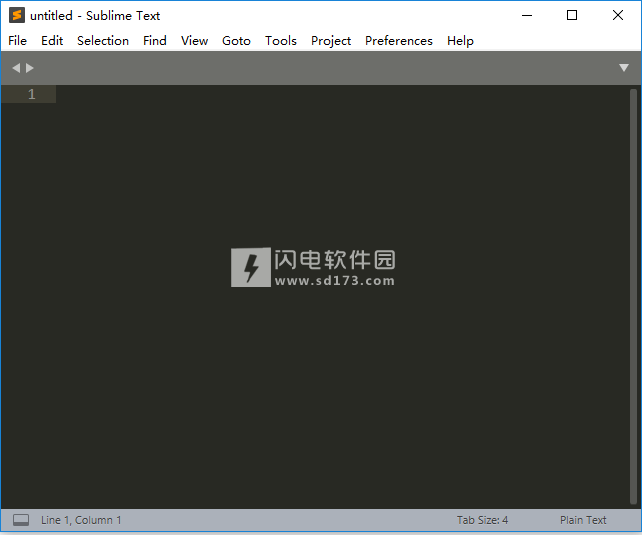642x535 pixels.
Task: Open the View menu
Action: (x=194, y=41)
